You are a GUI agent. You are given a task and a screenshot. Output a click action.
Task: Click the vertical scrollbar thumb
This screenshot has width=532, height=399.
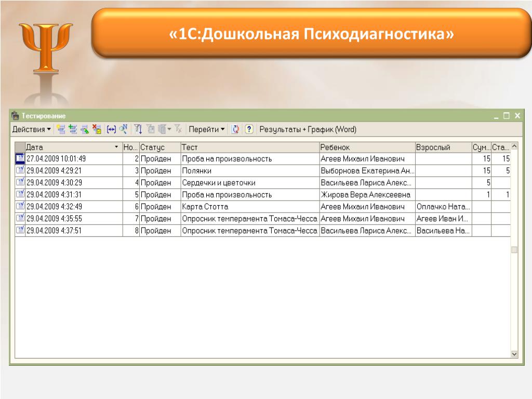514,250
